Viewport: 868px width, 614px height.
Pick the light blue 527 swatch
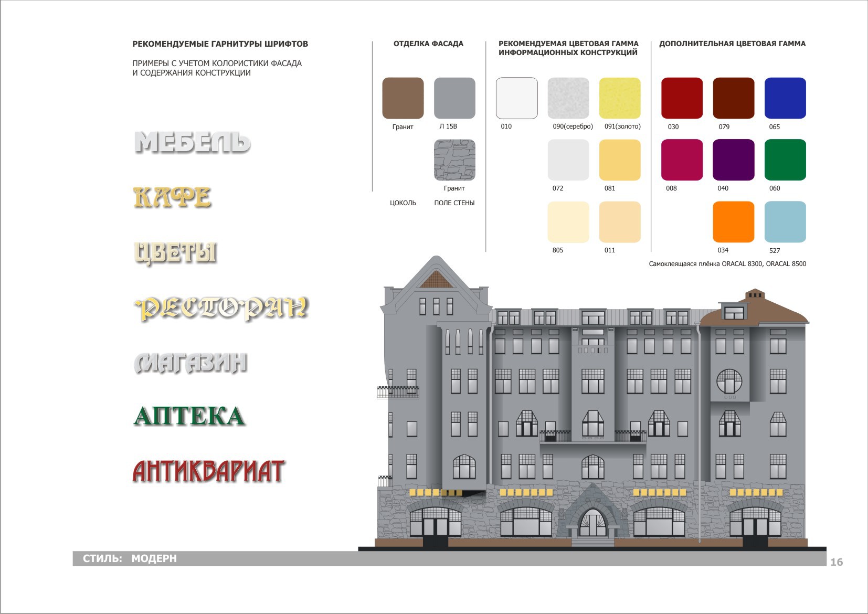(x=785, y=222)
